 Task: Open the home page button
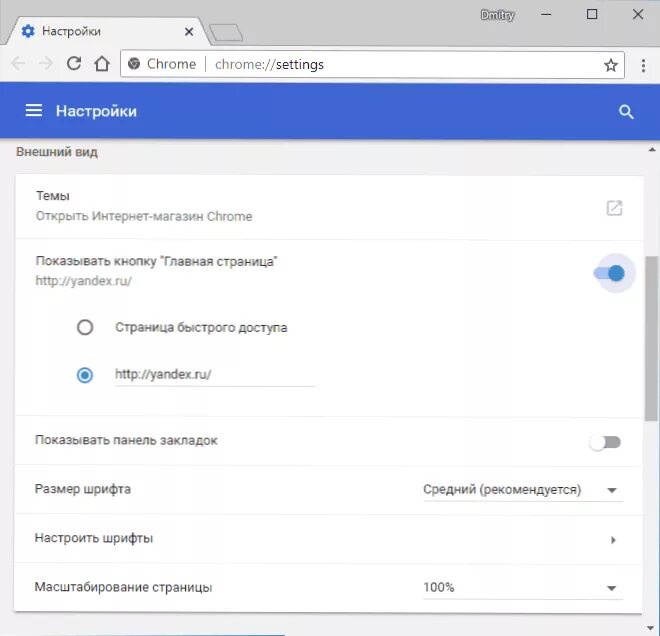(x=101, y=64)
